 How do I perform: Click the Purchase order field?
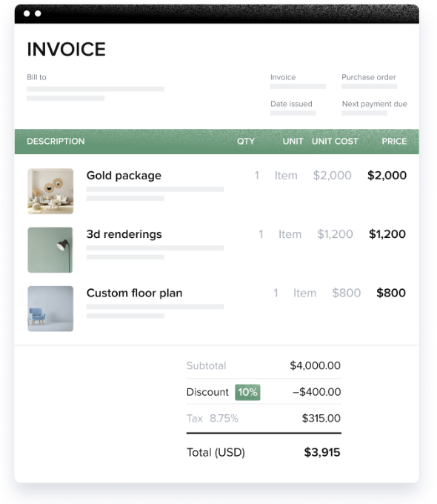[369, 86]
